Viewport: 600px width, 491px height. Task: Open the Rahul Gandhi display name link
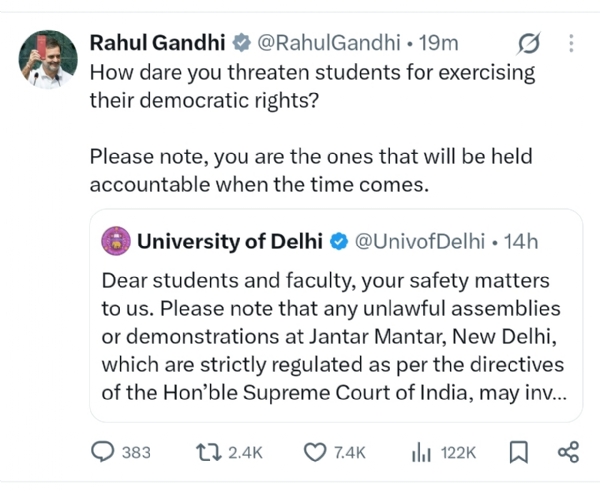[x=157, y=42]
